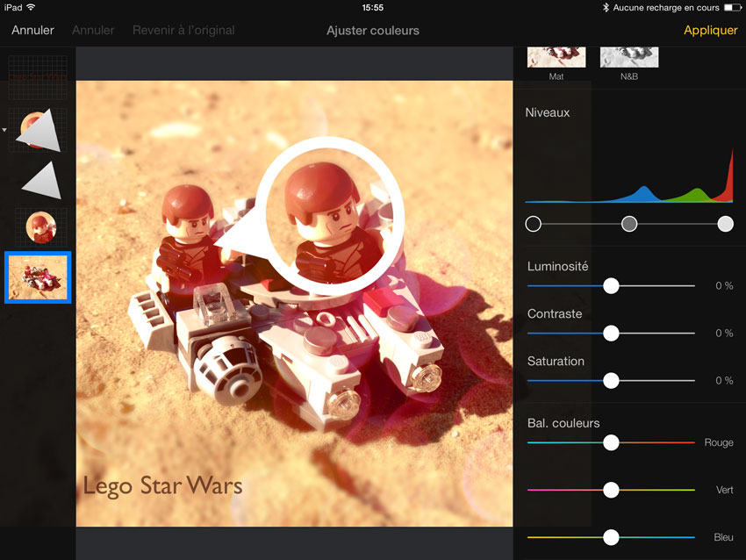Tap the 'Bleu' label
This screenshot has width=746, height=560.
[x=724, y=537]
